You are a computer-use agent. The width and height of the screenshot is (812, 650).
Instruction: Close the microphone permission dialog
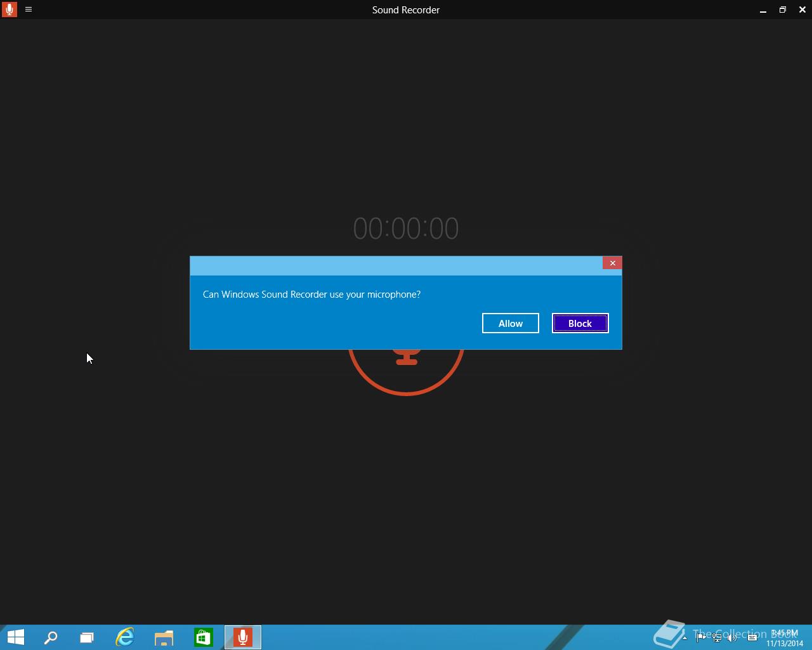pos(612,263)
